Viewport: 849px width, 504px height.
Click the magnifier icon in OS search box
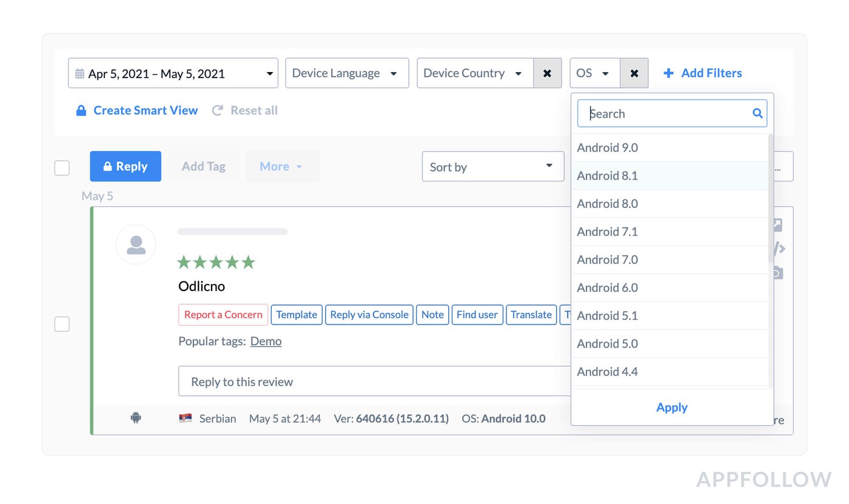click(x=757, y=113)
